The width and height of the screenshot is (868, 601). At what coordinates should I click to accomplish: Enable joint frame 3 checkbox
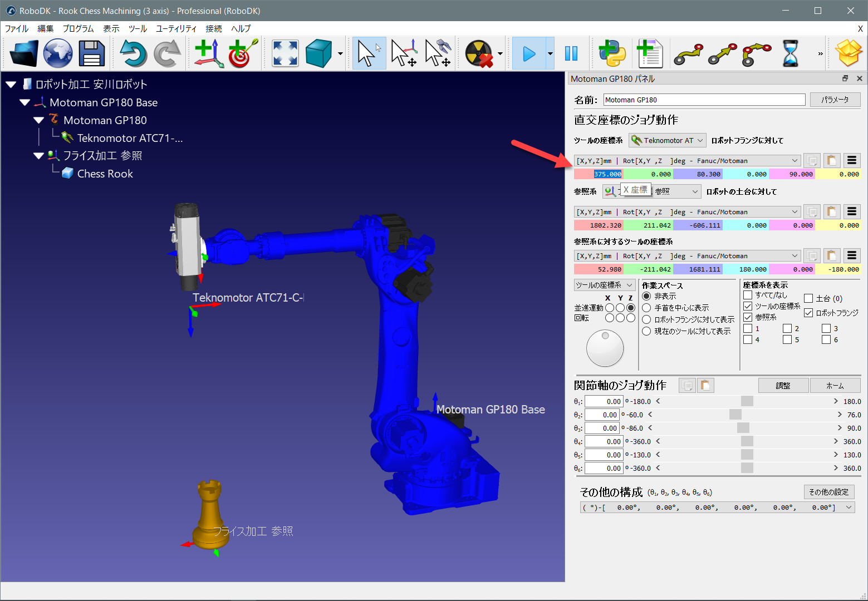point(826,328)
